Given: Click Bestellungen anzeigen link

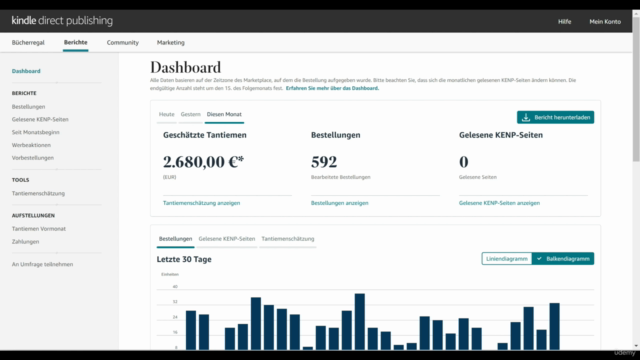Looking at the screenshot, I should 340,203.
